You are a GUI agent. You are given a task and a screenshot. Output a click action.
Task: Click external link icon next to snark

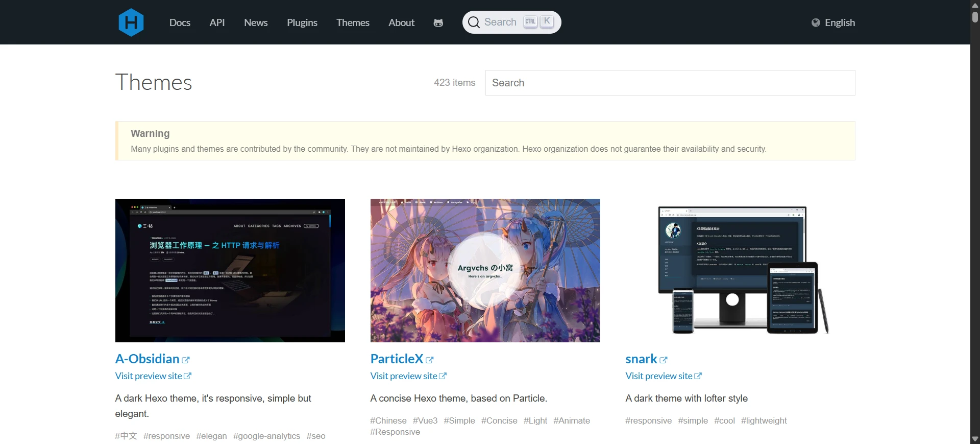click(664, 360)
